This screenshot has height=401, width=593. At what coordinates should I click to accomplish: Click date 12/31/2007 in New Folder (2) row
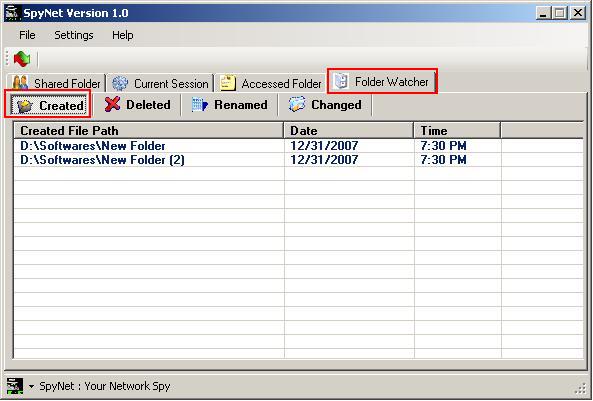[x=324, y=160]
